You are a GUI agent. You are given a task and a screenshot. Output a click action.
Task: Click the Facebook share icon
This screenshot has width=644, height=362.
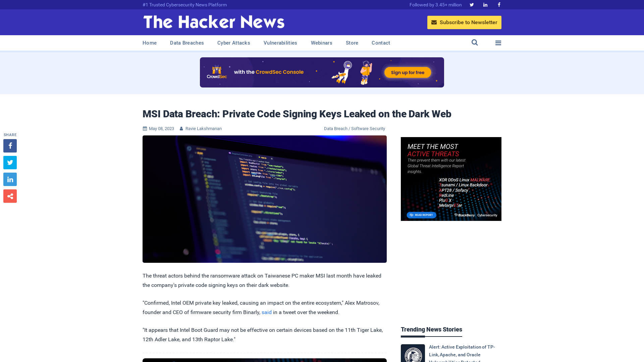[x=10, y=145]
